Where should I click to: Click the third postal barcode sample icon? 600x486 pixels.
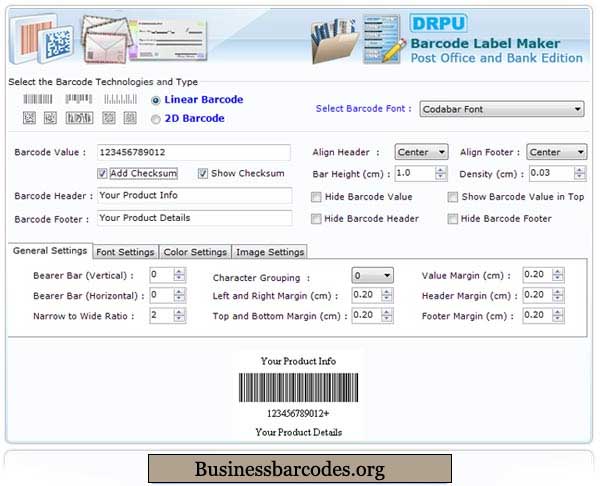(121, 99)
